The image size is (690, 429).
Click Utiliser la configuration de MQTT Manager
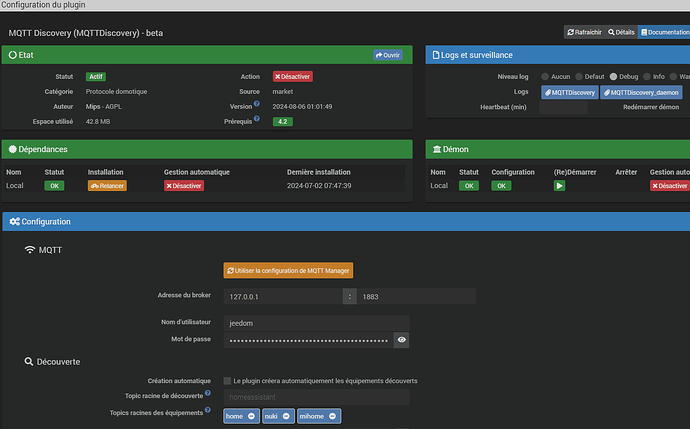tap(288, 270)
